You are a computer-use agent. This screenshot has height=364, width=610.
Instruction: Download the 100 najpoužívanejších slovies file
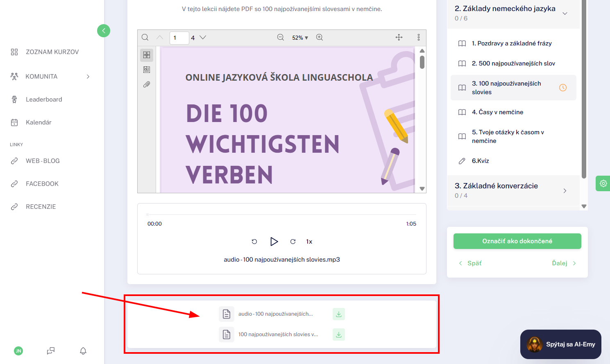[x=339, y=335]
